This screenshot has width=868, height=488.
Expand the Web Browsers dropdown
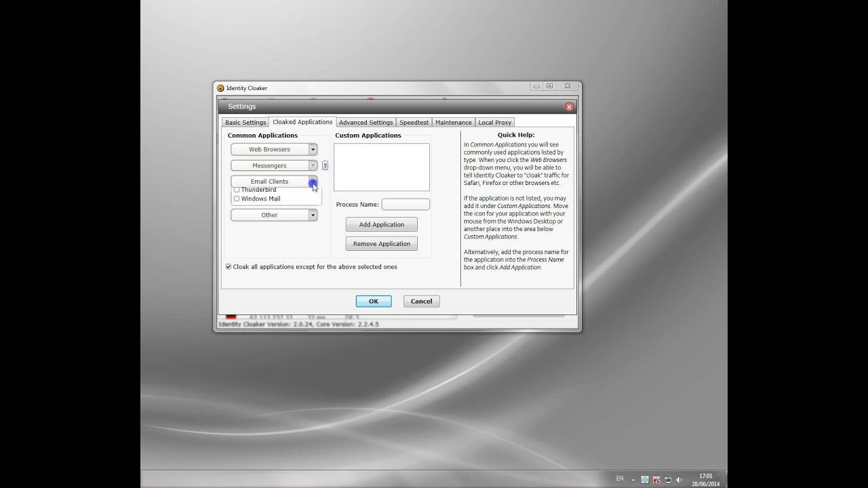pyautogui.click(x=313, y=149)
